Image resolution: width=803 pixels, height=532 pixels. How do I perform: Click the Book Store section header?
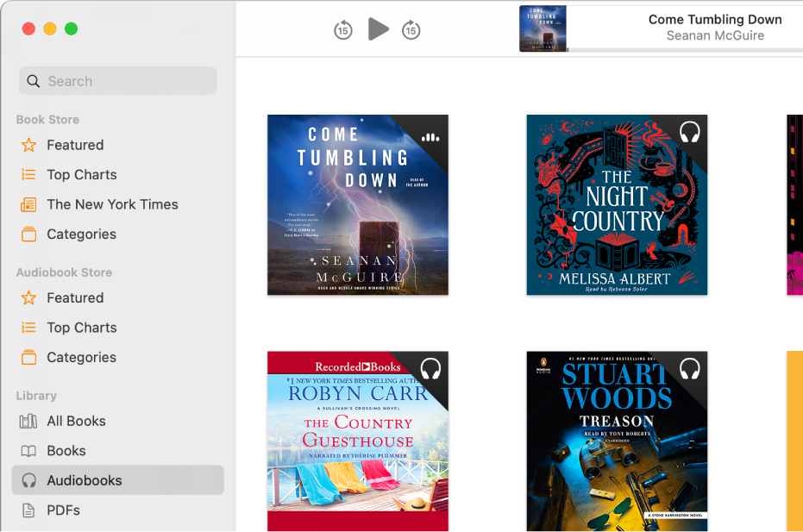point(47,119)
